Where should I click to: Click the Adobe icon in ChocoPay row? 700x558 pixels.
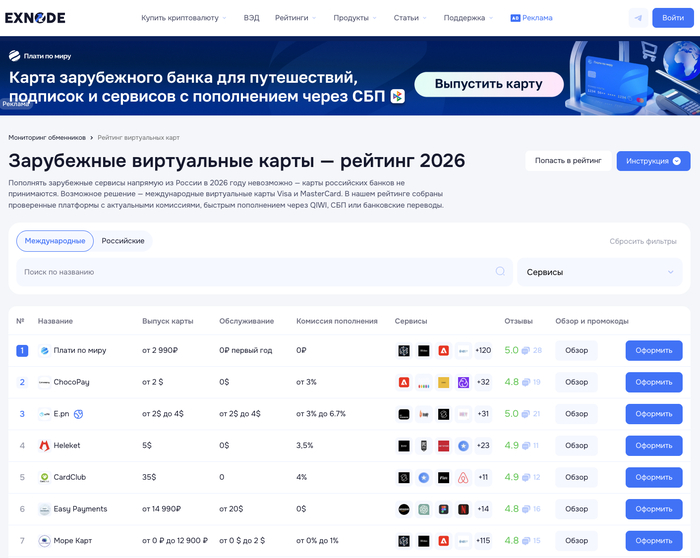pos(404,382)
